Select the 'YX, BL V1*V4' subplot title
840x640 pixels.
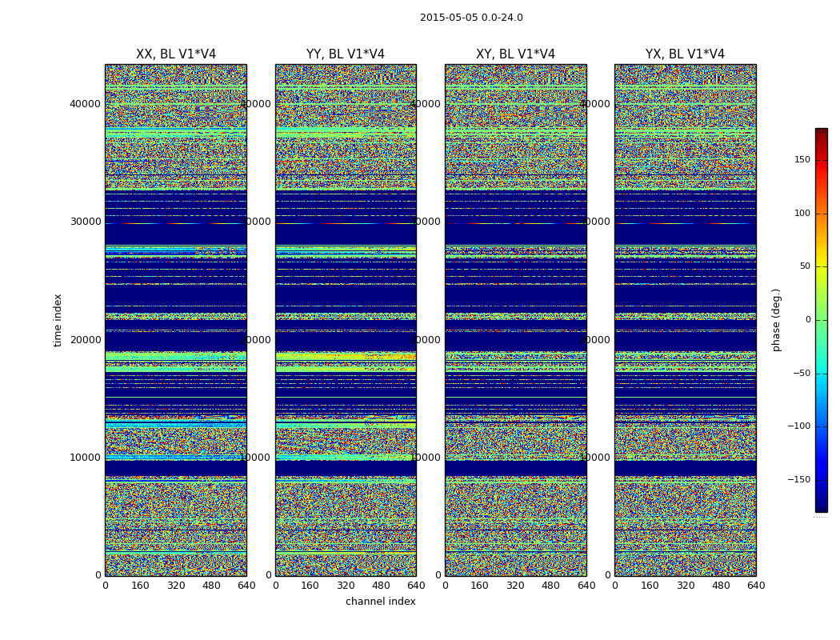(x=685, y=54)
